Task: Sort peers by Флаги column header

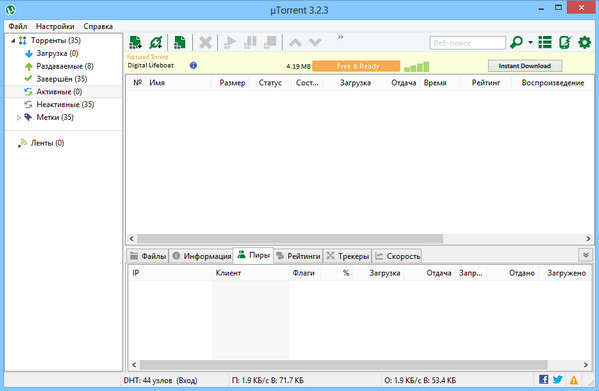Action: tap(303, 273)
